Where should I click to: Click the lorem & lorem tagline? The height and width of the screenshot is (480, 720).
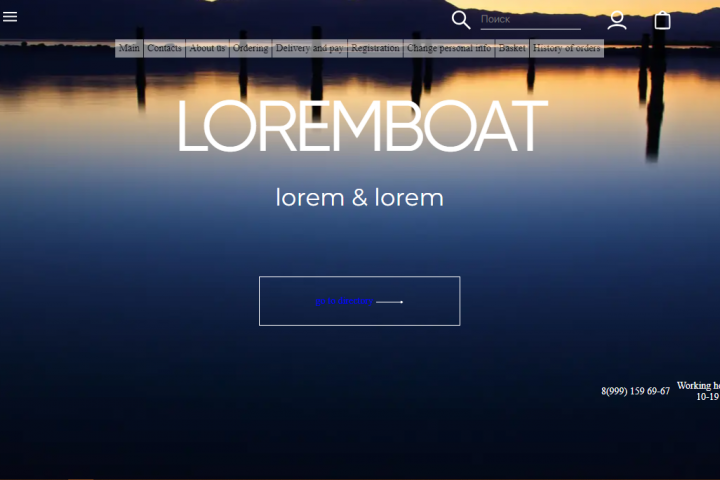(360, 198)
